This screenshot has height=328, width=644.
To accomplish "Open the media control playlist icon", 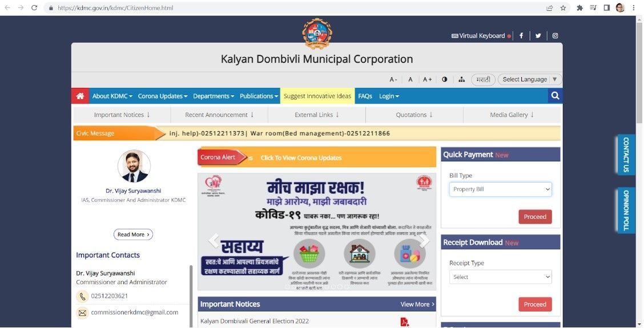I will pos(593,8).
